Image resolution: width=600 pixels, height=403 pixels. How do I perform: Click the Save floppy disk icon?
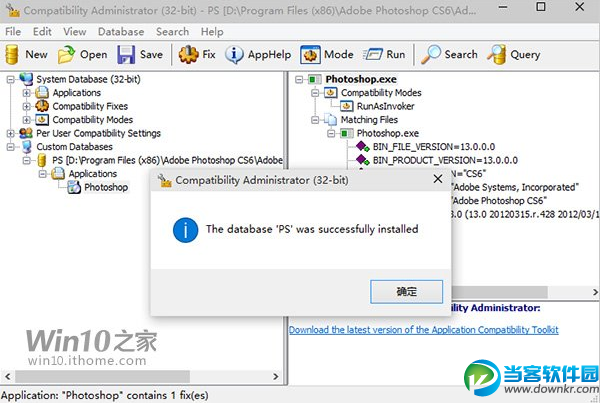[126, 54]
